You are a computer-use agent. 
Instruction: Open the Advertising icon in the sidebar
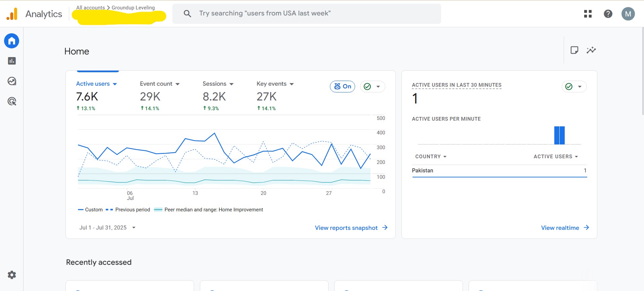click(12, 101)
